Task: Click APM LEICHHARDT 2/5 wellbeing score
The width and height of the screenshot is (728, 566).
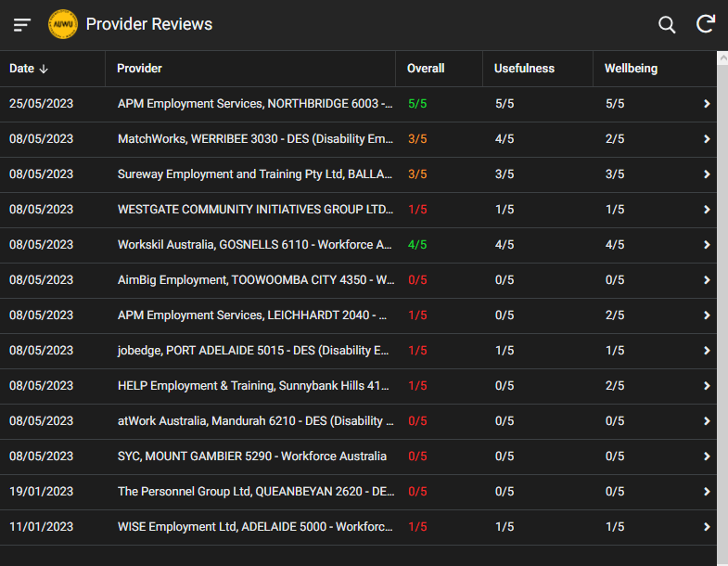Action: pyautogui.click(x=615, y=315)
